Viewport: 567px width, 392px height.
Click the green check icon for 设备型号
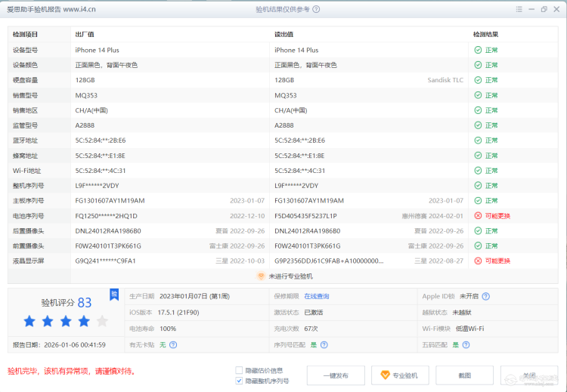[478, 50]
